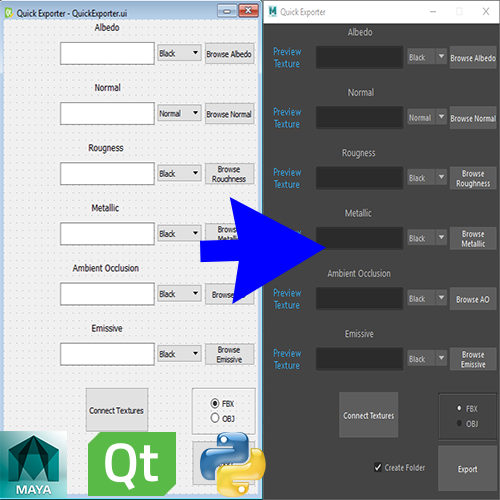Screen dimensions: 500x500
Task: Open Normal dropdown in Qt Designer window
Action: pos(179,113)
